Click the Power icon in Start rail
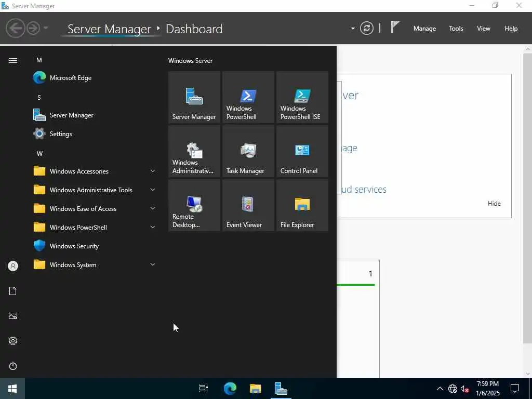Image resolution: width=532 pixels, height=399 pixels. [x=13, y=366]
